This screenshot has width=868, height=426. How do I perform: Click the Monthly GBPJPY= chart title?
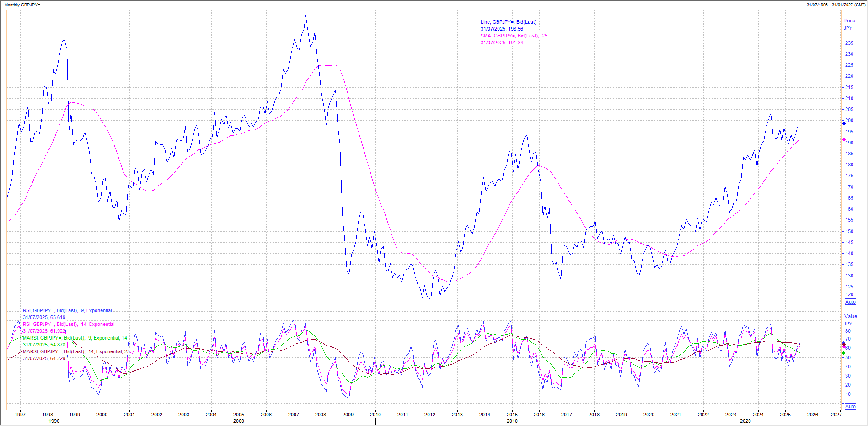(x=22, y=5)
